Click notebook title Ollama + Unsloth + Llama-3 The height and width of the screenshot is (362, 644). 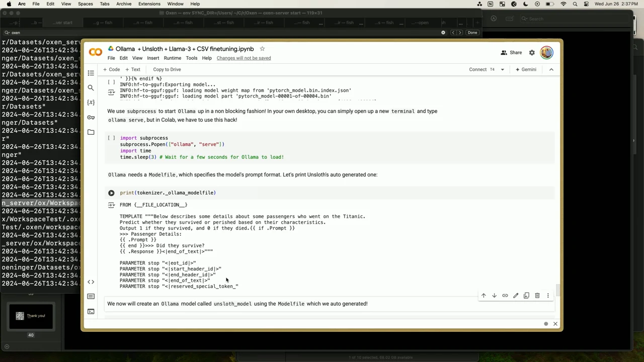185,49
